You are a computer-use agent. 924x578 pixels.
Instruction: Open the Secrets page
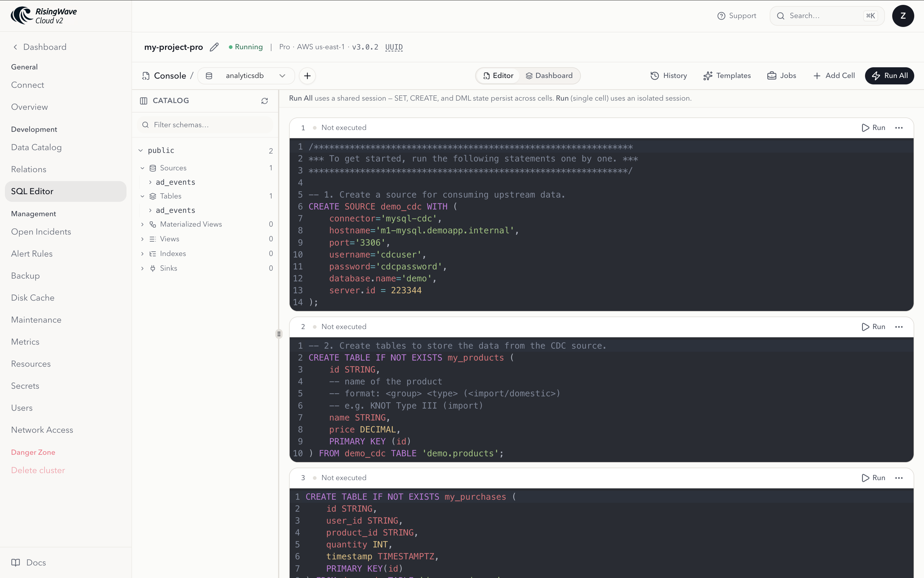[x=25, y=386]
